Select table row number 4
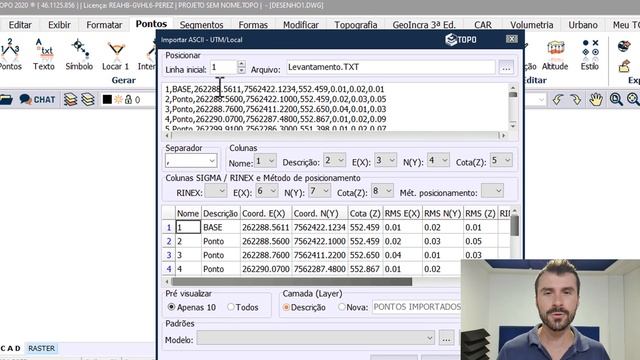This screenshot has width=640, height=360. (169, 269)
